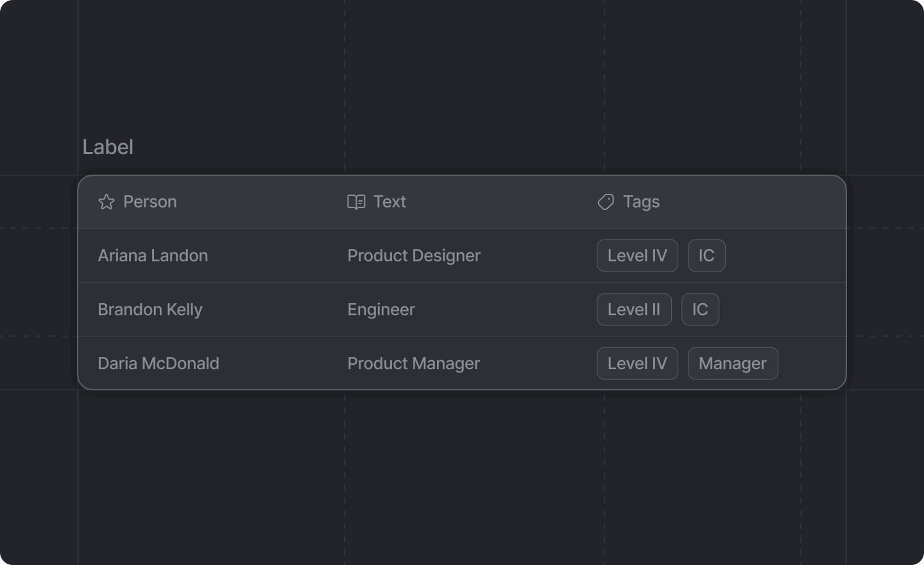Viewport: 924px width, 565px height.
Task: Open Daria McDonald's name cell
Action: point(158,363)
